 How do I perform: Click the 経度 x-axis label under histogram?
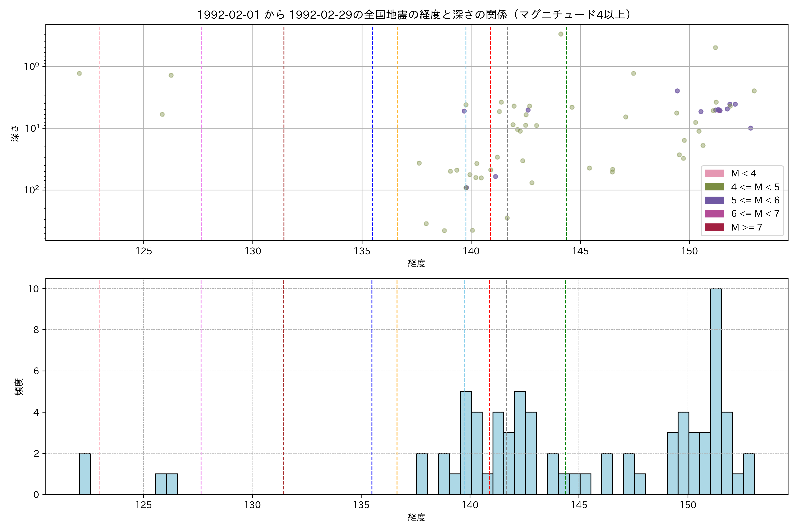pos(416,517)
